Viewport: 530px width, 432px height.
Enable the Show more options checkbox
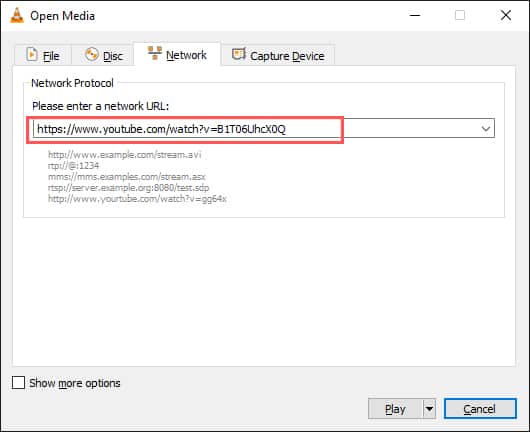tap(18, 383)
